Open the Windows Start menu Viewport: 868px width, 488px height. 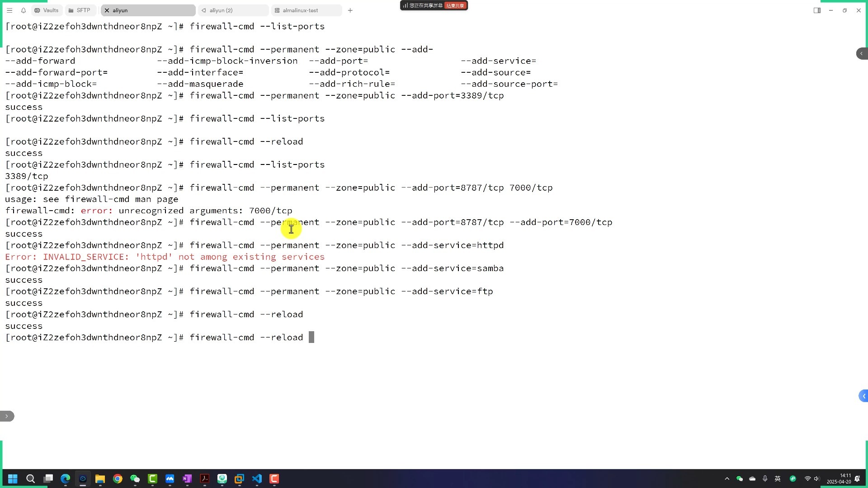click(x=12, y=479)
